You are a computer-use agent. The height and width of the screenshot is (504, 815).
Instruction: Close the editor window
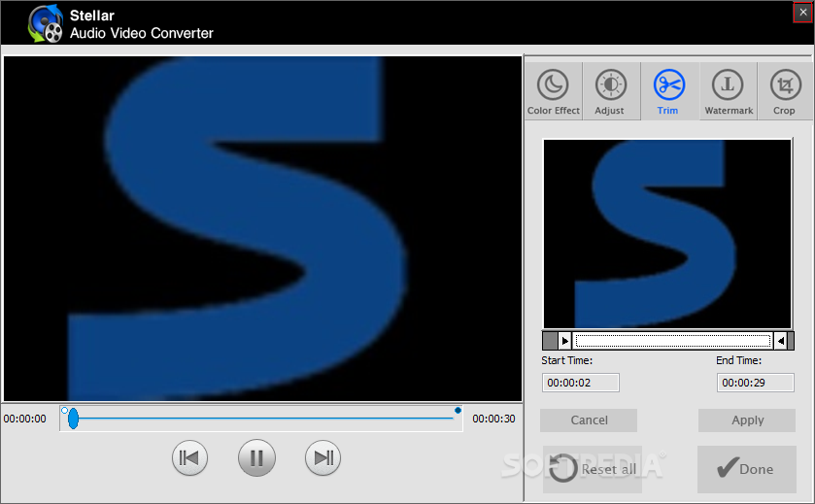click(803, 13)
